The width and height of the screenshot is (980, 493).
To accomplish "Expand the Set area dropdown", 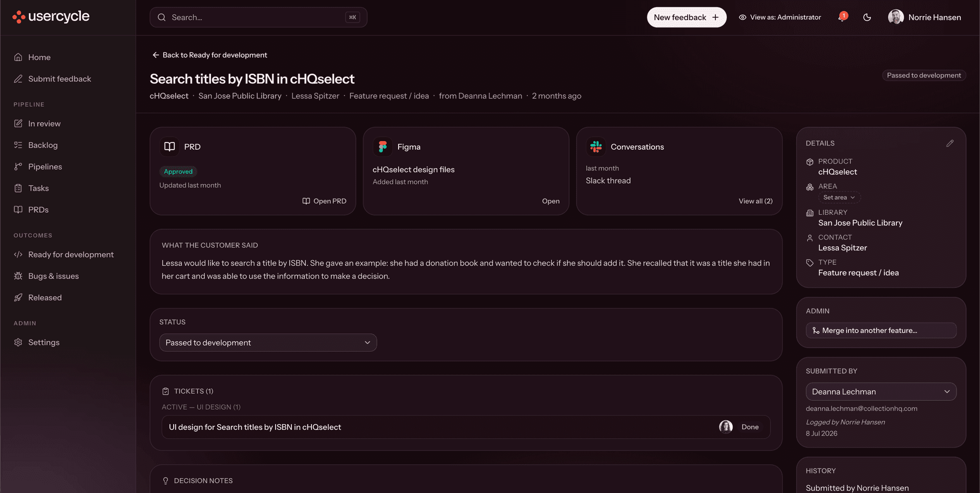I will pos(839,197).
